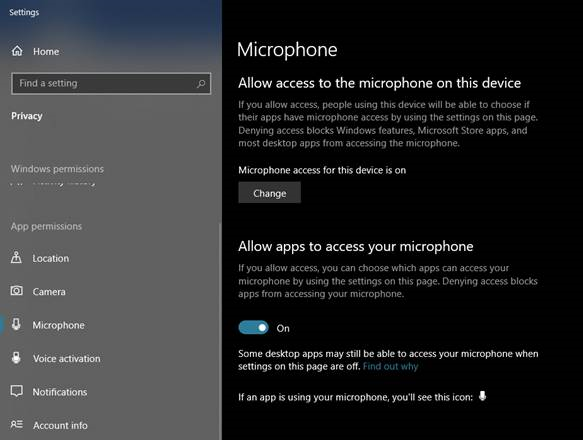Viewport: 583px width, 440px height.
Task: Click the On label beside toggle
Action: point(283,328)
